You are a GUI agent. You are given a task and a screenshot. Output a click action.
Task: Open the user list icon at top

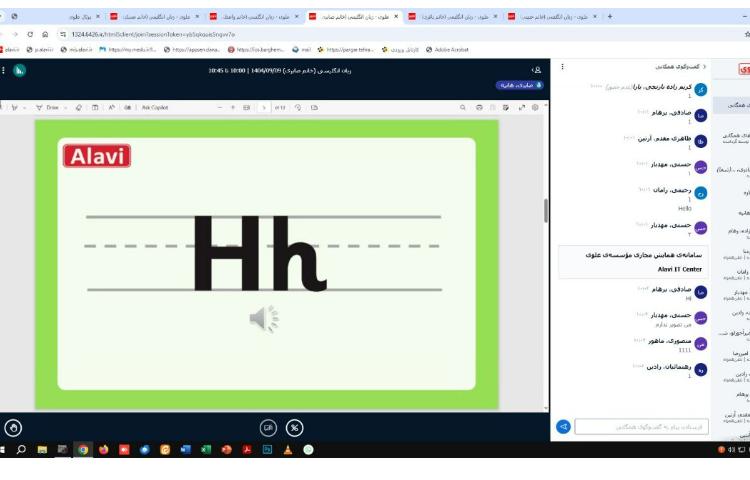537,70
